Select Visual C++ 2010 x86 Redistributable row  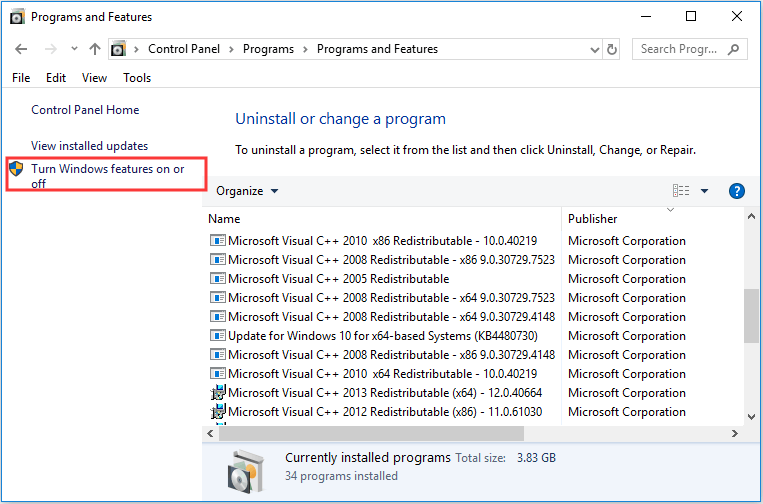[x=382, y=241]
